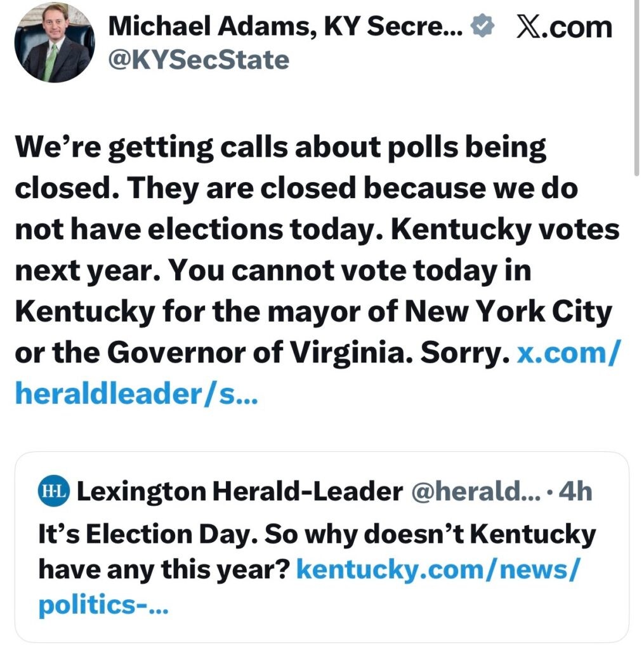Viewport: 644px width, 650px height.
Task: Click the vertical scrollbar thumb
Action: (636, 89)
